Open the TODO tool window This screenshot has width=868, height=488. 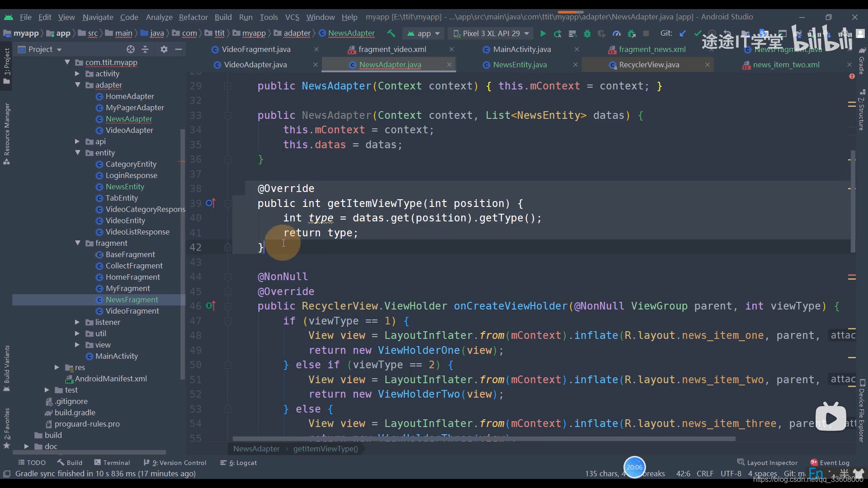click(x=32, y=463)
